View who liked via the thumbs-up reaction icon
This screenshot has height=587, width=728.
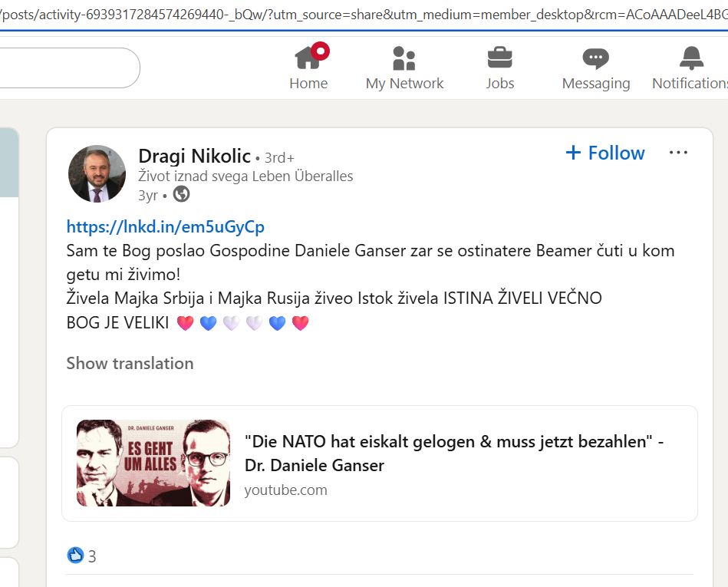coord(74,556)
